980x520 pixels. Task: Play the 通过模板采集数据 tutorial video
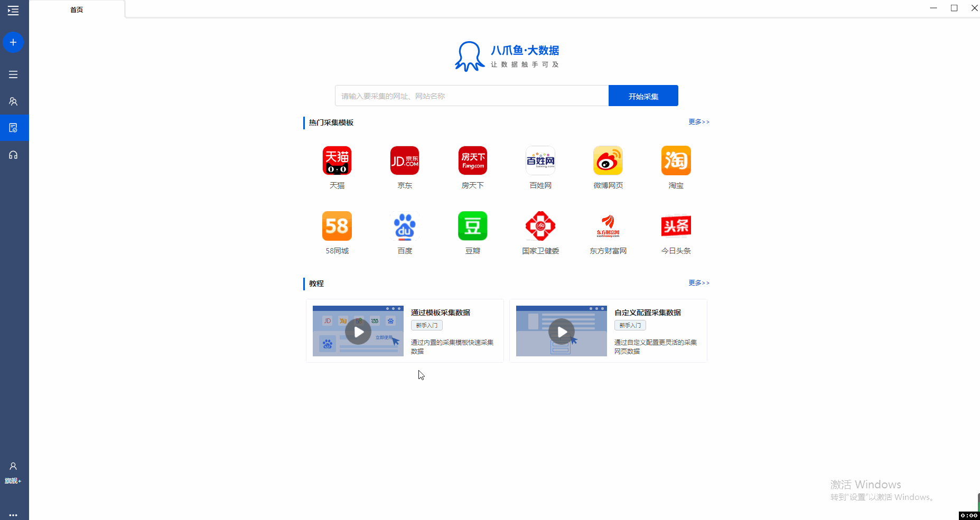358,331
